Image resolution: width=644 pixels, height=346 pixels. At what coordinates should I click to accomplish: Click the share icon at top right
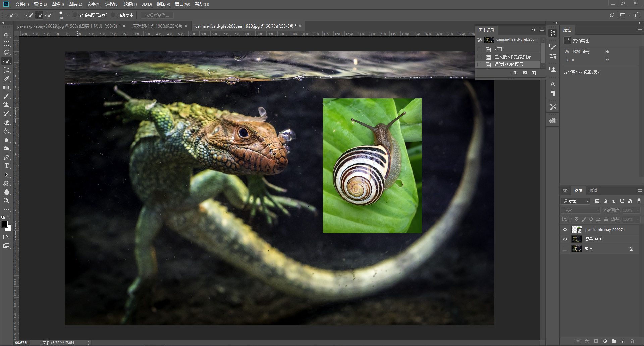tap(638, 15)
